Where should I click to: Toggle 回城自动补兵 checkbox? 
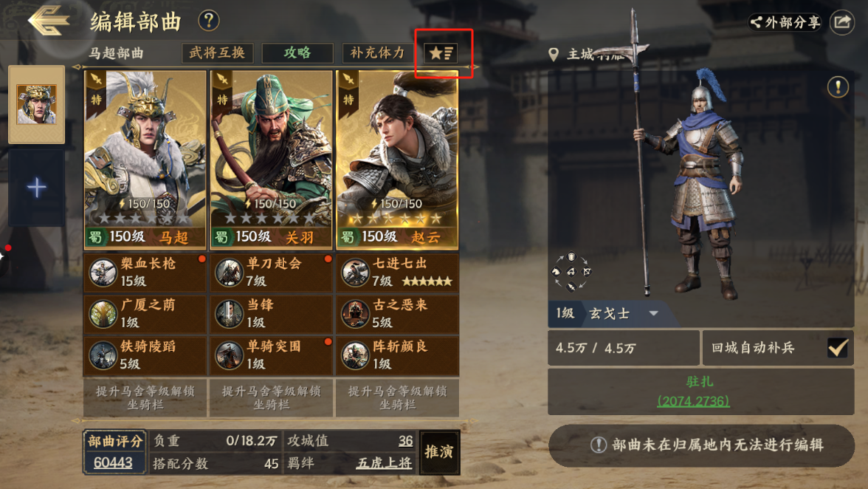pyautogui.click(x=838, y=348)
